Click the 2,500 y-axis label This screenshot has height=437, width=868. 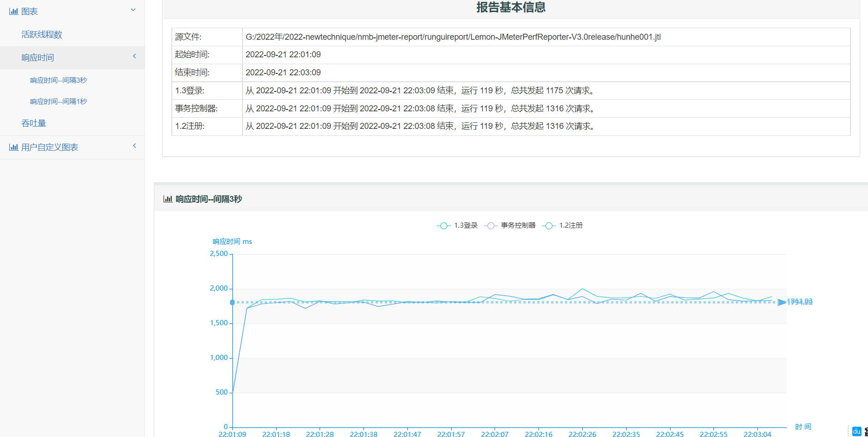coord(219,254)
